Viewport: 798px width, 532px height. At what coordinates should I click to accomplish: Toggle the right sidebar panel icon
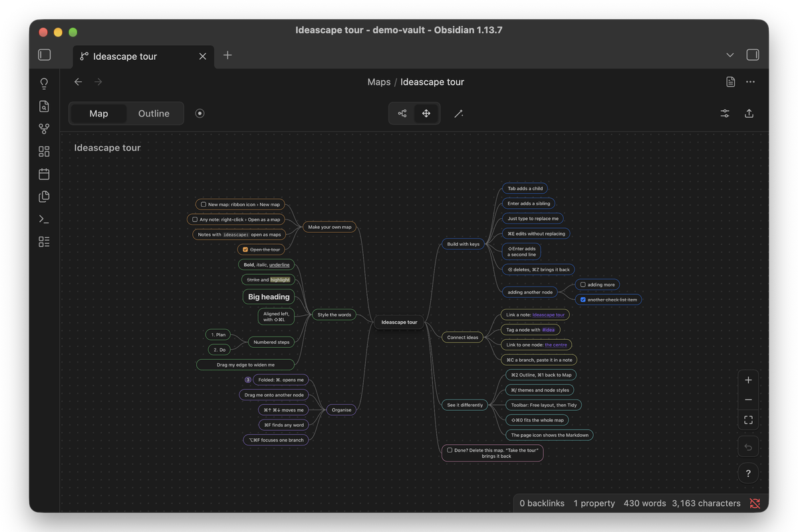753,55
